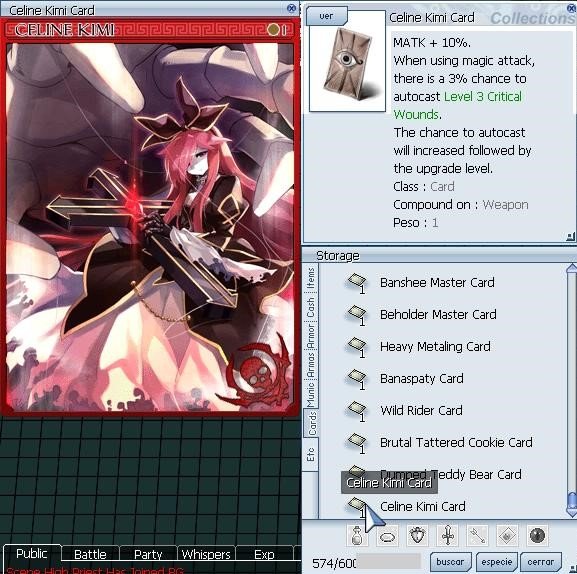Click the Banaspaty Card name
This screenshot has height=574, width=577.
pyautogui.click(x=422, y=379)
